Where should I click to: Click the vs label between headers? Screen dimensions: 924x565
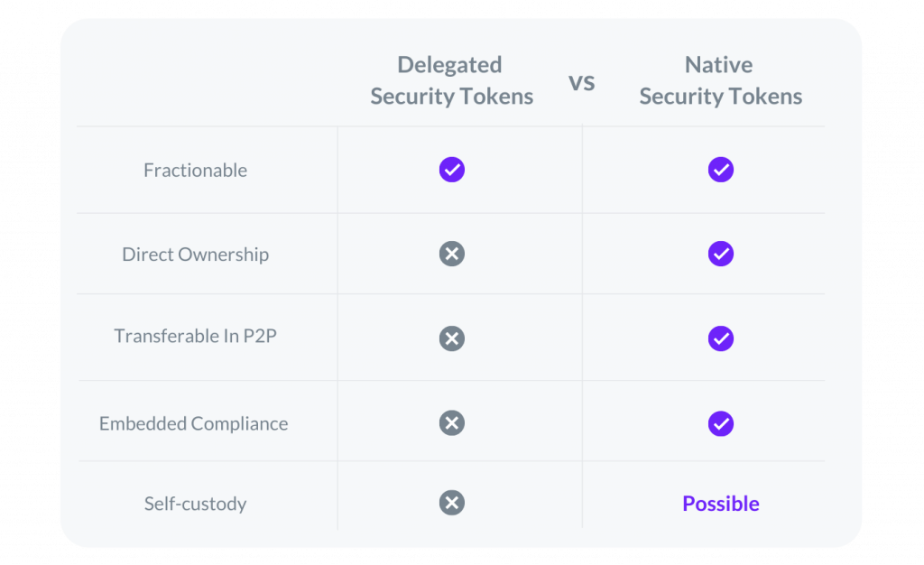pyautogui.click(x=582, y=82)
